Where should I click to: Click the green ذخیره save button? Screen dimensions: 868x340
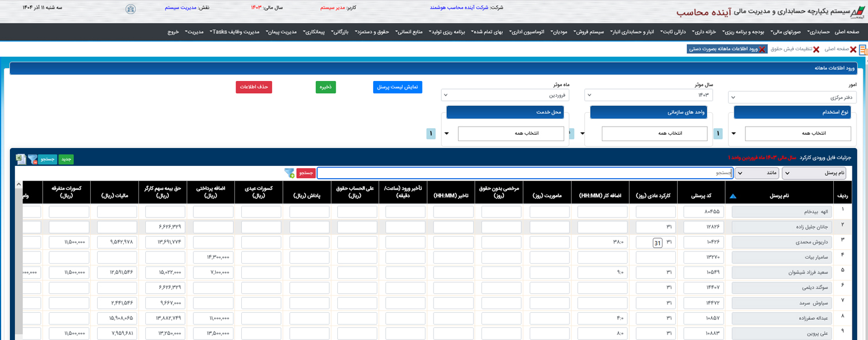pos(326,87)
